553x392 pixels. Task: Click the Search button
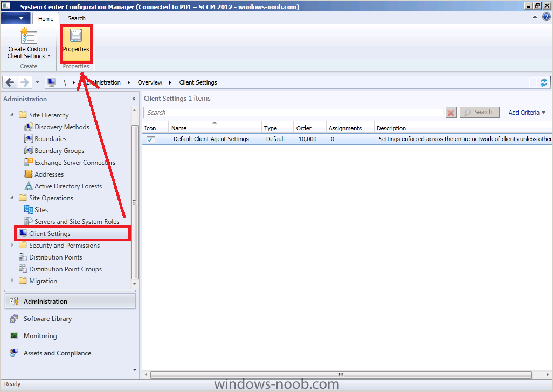coord(480,113)
